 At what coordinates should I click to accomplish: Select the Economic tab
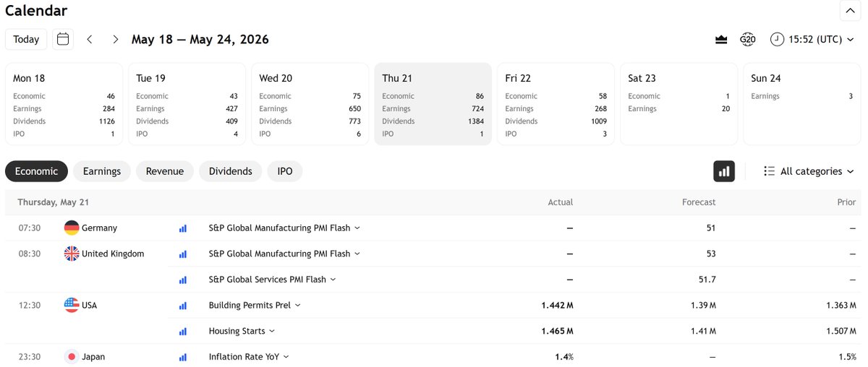tap(36, 171)
